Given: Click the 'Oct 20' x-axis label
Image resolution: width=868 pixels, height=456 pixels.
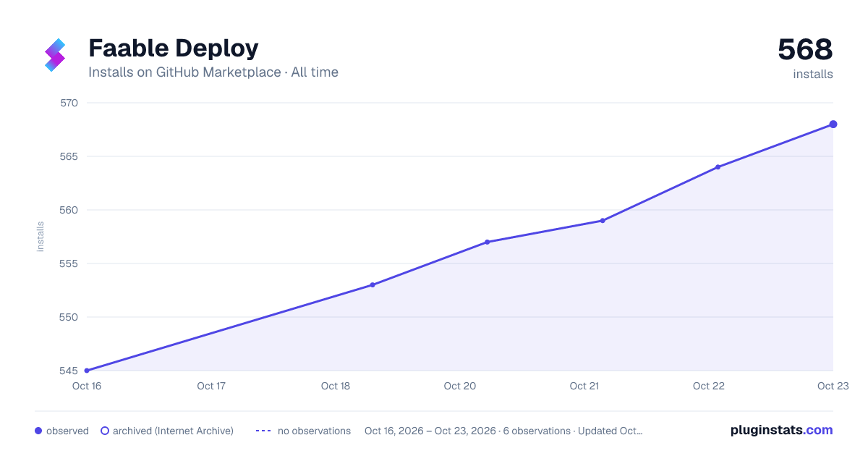Looking at the screenshot, I should pos(460,386).
